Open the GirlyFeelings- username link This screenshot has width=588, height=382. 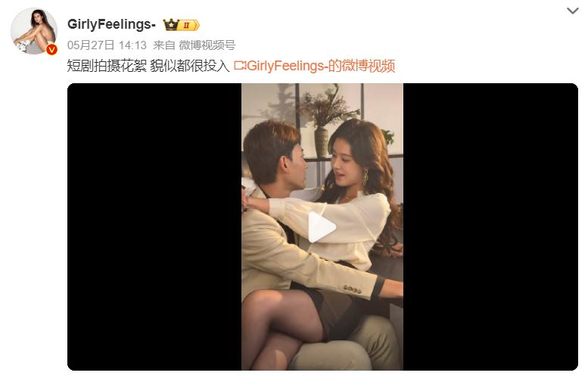(111, 24)
